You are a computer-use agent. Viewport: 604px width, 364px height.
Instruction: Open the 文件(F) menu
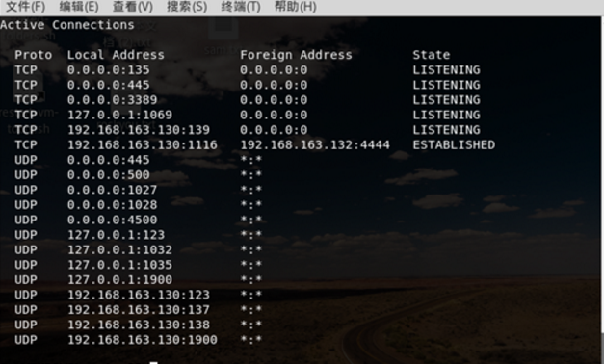pos(25,7)
